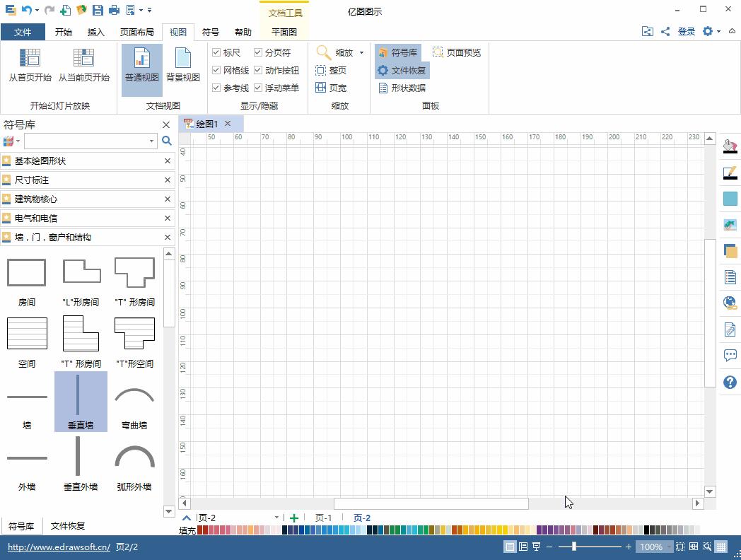This screenshot has width=741, height=560.
Task: Select the 房间 shape thumbnail
Action: tap(26, 279)
